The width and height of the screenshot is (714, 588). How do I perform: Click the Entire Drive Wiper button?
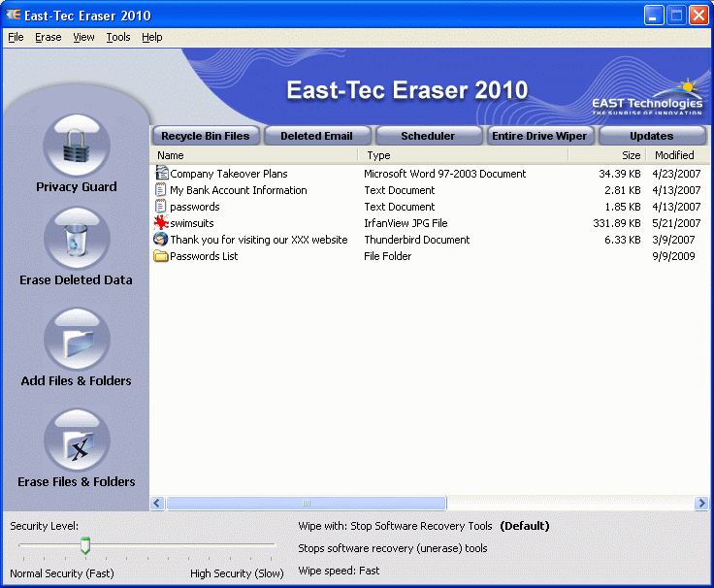click(x=539, y=136)
